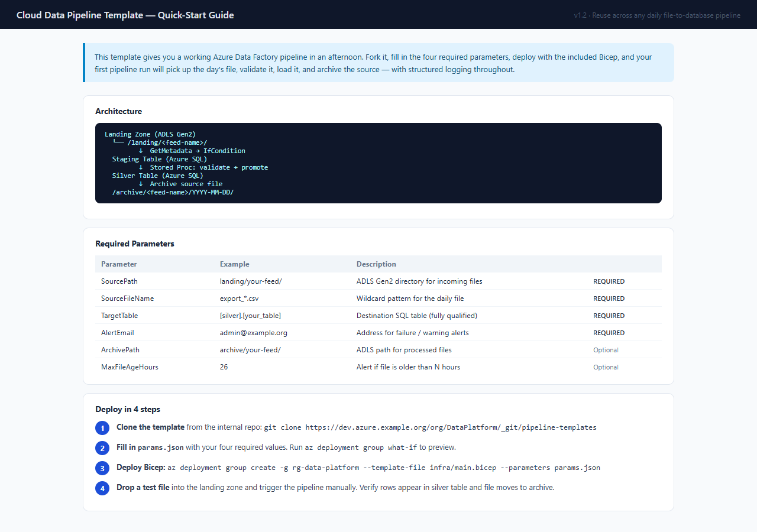Screen dimensions: 757x532
Task: Click the Optional label in ArchivePath row
Action: tap(606, 350)
